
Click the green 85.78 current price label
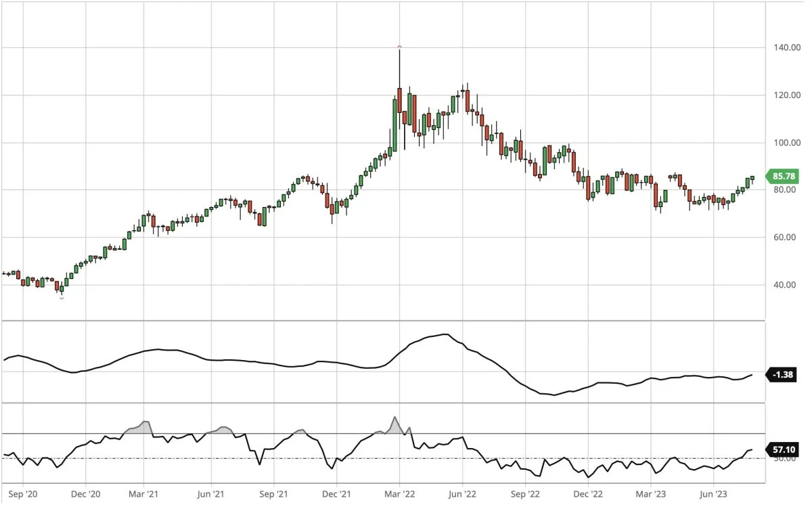(x=783, y=177)
